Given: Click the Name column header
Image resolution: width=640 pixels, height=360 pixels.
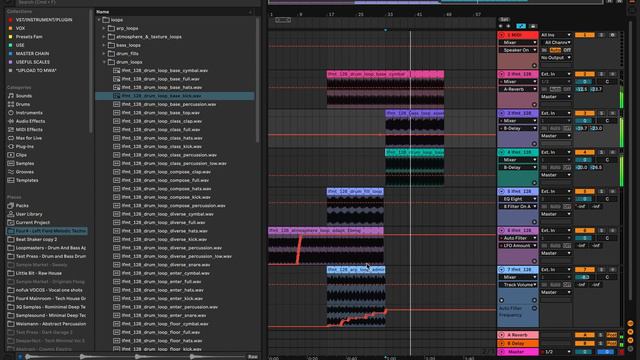Looking at the screenshot, I should point(102,12).
